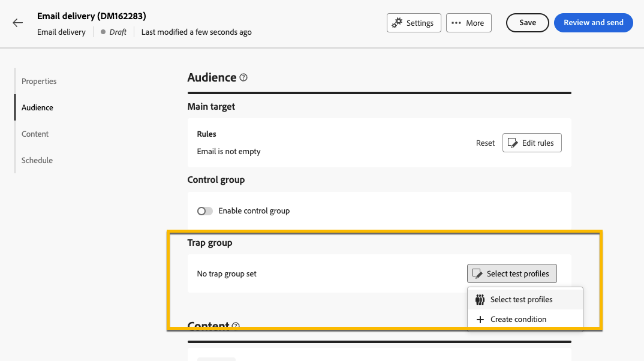Image resolution: width=644 pixels, height=361 pixels.
Task: Reset the main target rules
Action: pyautogui.click(x=485, y=143)
